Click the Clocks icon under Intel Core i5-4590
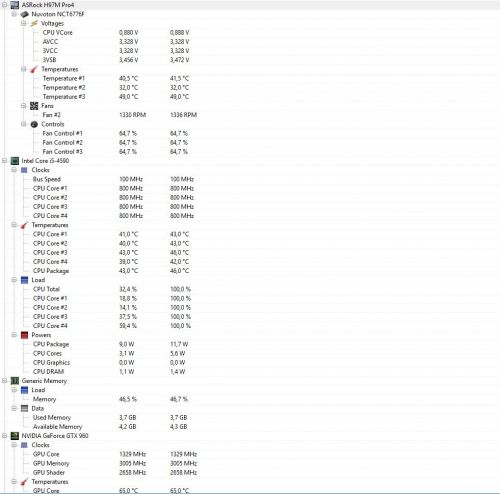 [x=24, y=170]
